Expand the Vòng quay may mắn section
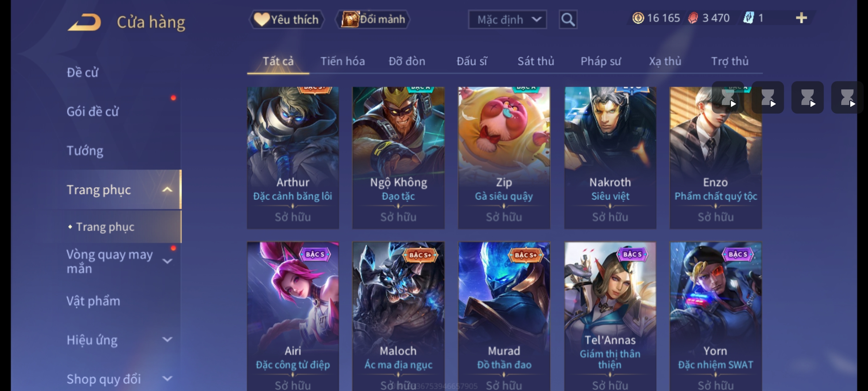 [167, 261]
